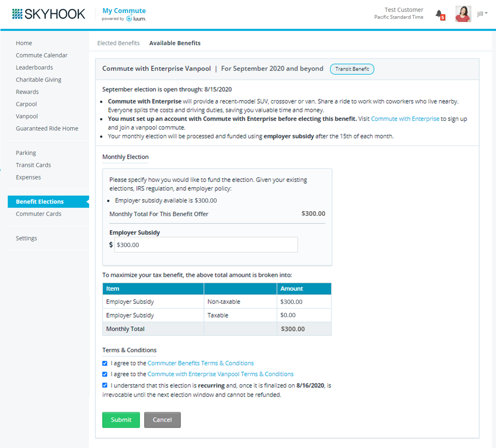Open the notifications bell icon

(x=440, y=15)
